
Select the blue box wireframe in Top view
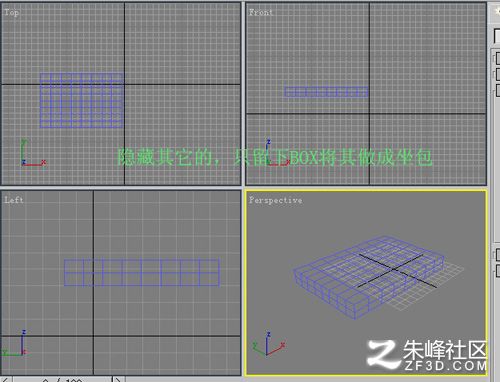tap(82, 101)
